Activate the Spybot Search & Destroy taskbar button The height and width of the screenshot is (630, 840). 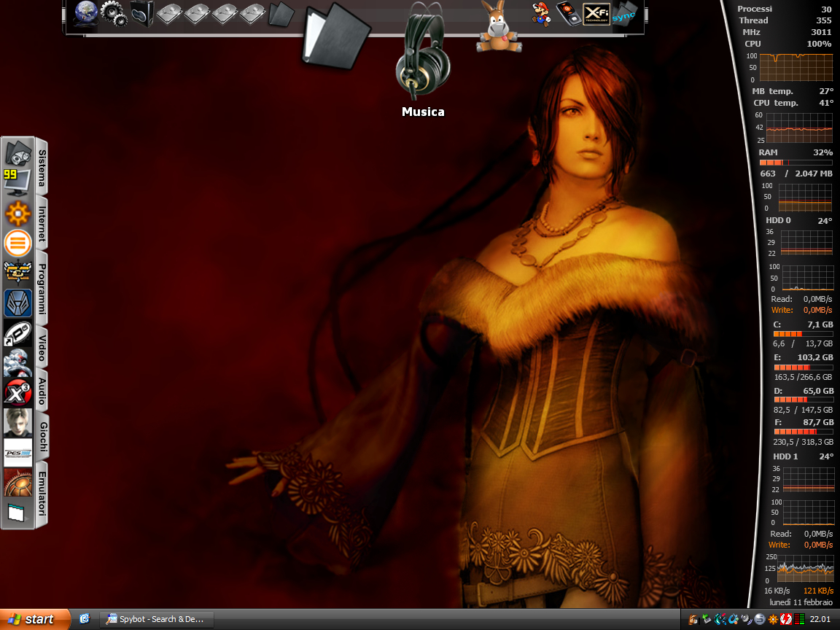point(157,619)
